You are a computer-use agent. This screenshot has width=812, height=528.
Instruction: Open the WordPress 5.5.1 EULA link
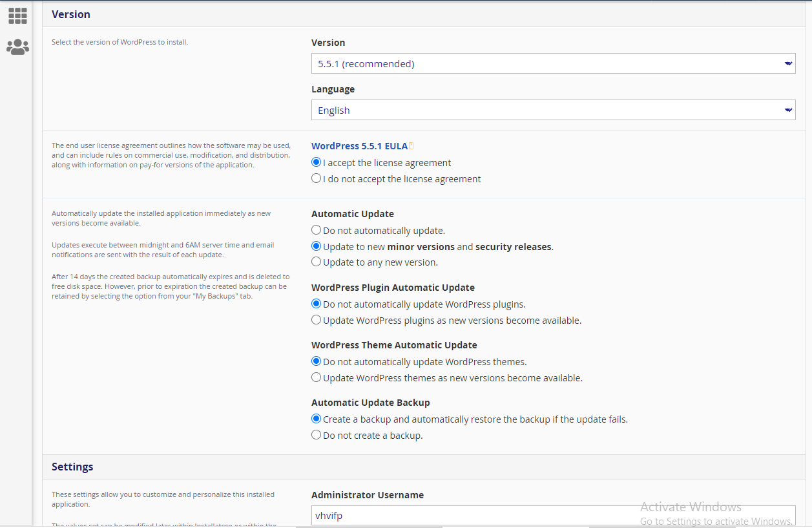(x=359, y=146)
